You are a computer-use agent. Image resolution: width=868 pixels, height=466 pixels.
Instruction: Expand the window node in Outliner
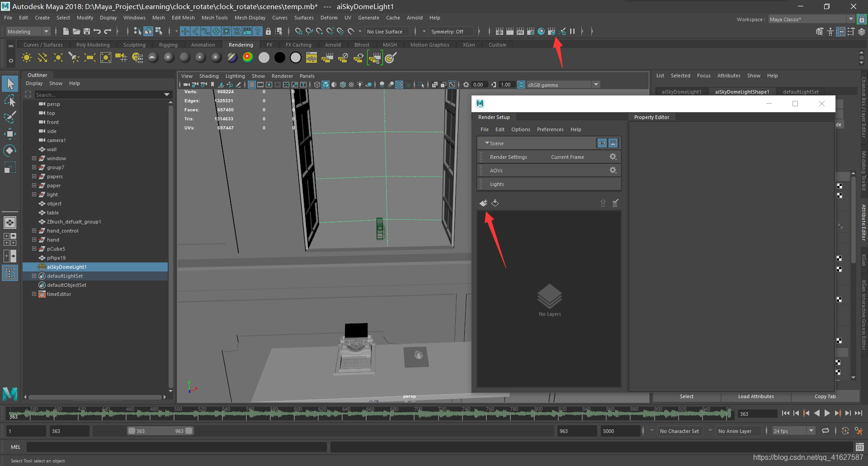pyautogui.click(x=34, y=158)
